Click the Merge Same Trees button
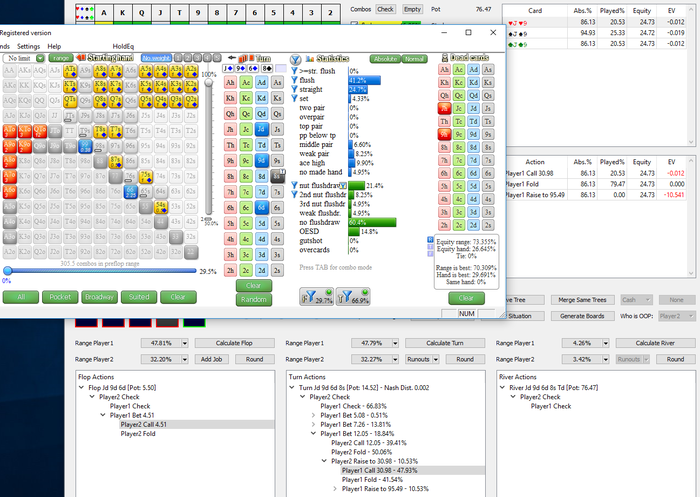700x497 pixels. [x=582, y=300]
